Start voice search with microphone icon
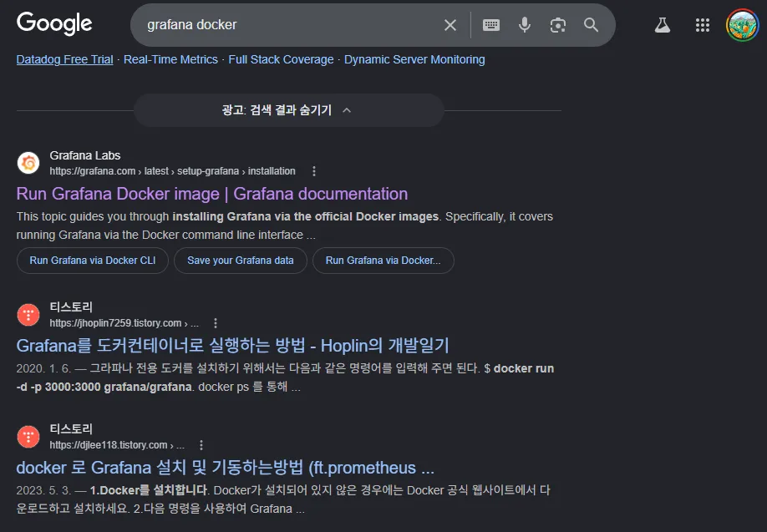 [x=525, y=25]
